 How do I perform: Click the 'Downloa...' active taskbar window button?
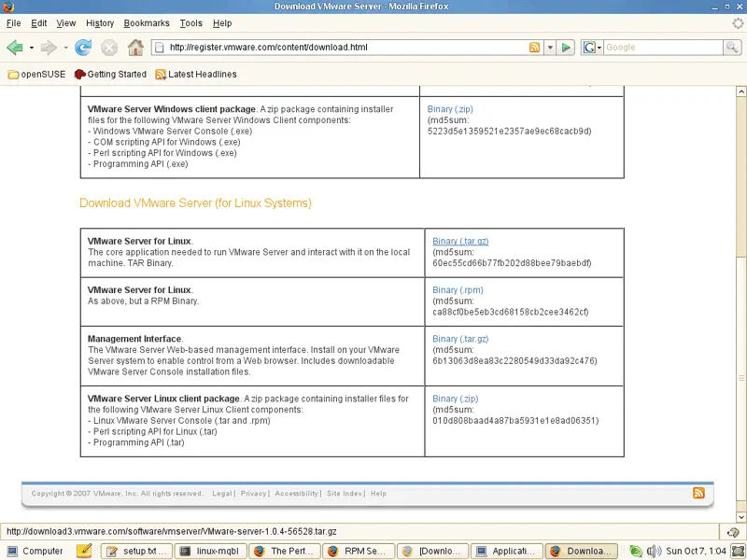pos(581,551)
